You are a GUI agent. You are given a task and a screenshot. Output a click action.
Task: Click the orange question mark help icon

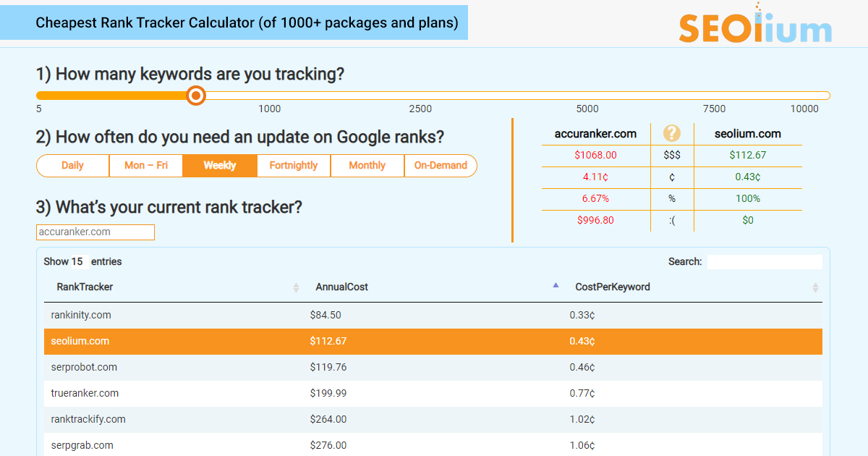672,133
